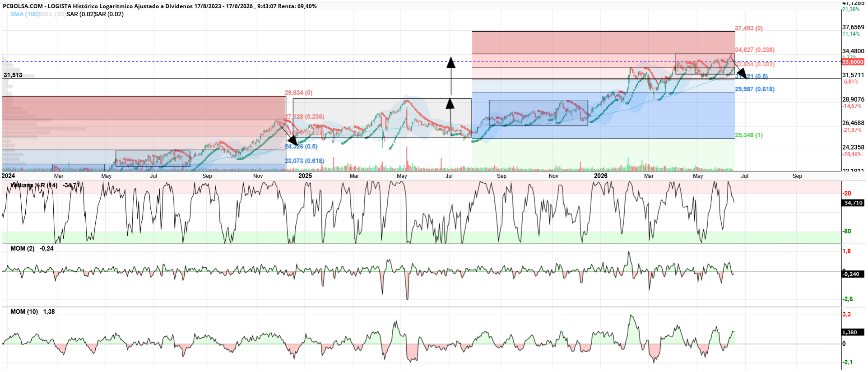Select the faded BOLL (20) legend label

point(52,14)
